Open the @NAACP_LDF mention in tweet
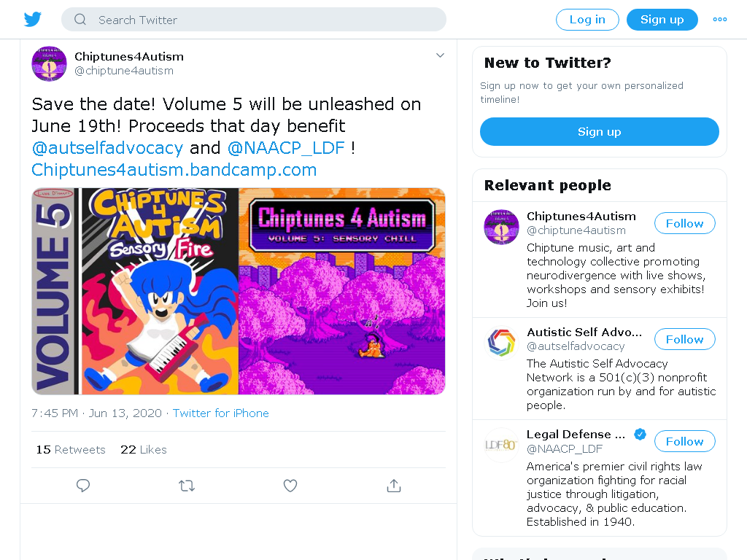Viewport: 747px width, 560px height. [x=286, y=147]
